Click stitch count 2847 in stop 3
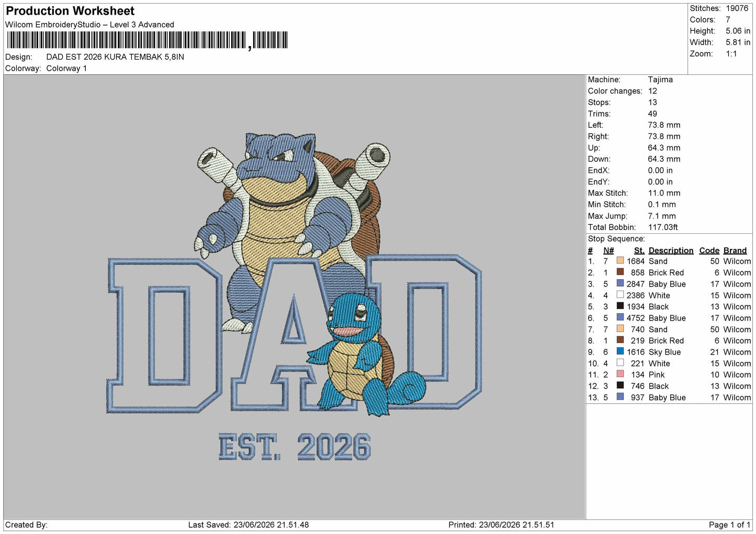756x534 pixels. point(636,284)
